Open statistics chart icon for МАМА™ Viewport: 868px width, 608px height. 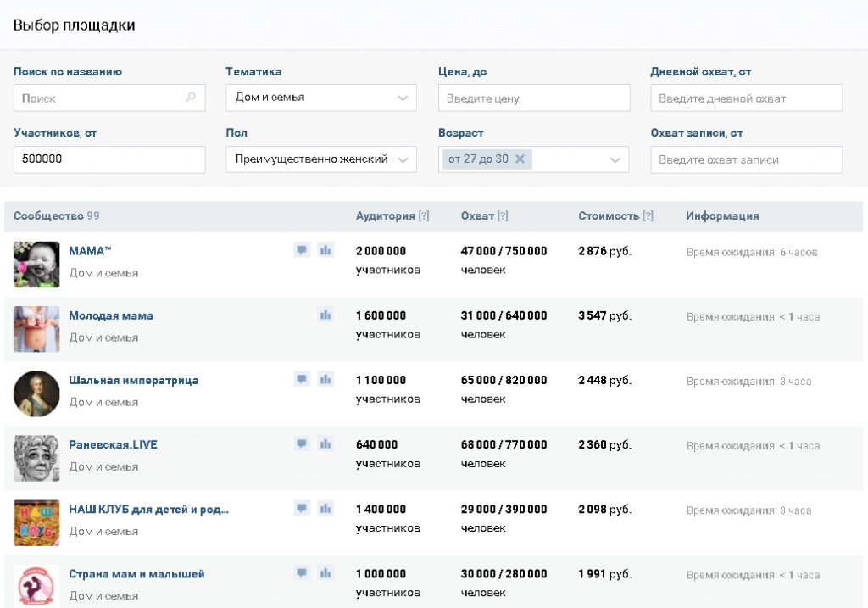point(325,250)
